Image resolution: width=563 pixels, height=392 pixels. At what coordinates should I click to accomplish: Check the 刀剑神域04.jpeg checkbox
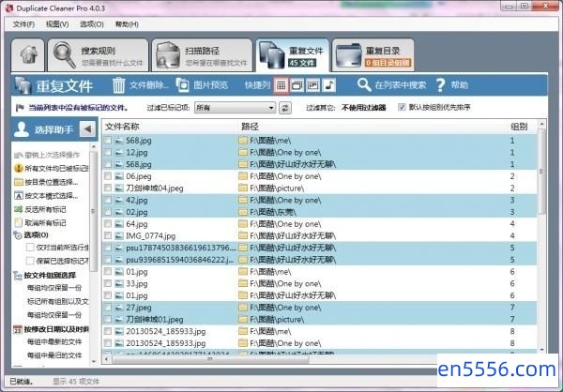pos(108,188)
